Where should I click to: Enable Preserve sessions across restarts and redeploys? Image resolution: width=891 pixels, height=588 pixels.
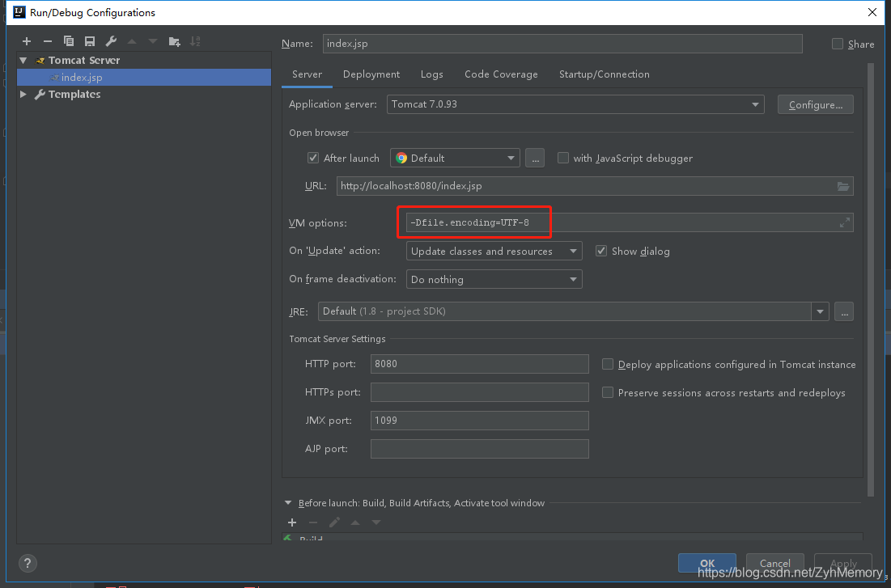pos(608,392)
